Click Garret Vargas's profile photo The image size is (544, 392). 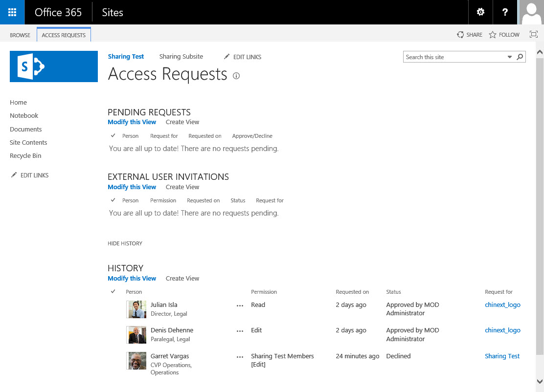(136, 361)
